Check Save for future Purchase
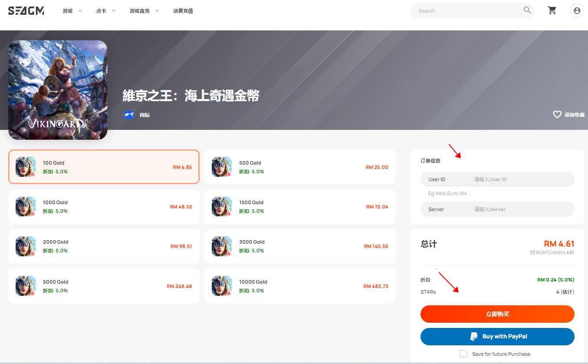Viewport: 588px width, 364px height. pos(464,354)
